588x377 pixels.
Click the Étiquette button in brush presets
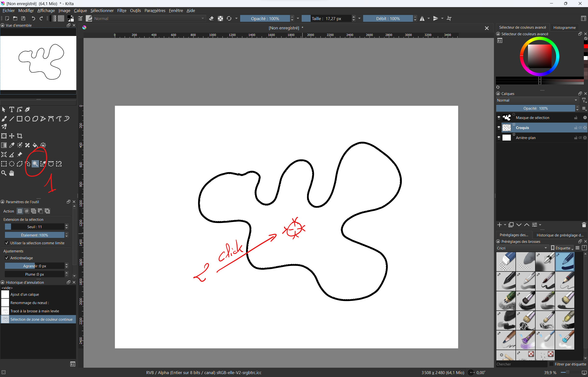click(x=562, y=248)
